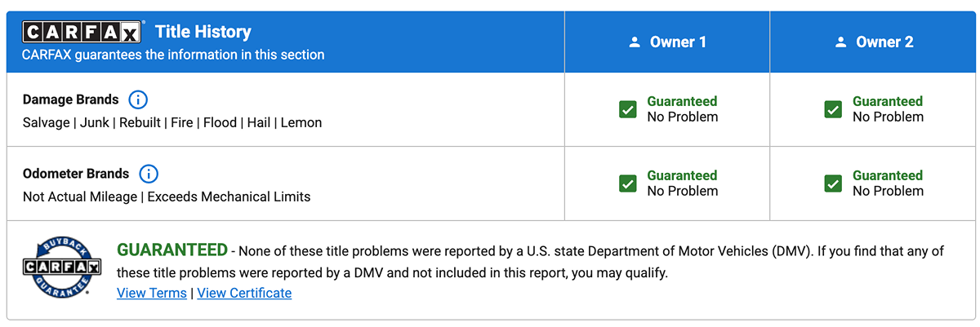Image resolution: width=980 pixels, height=327 pixels.
Task: Click Owner 1 Damage Brands Guaranteed text
Action: [x=682, y=101]
